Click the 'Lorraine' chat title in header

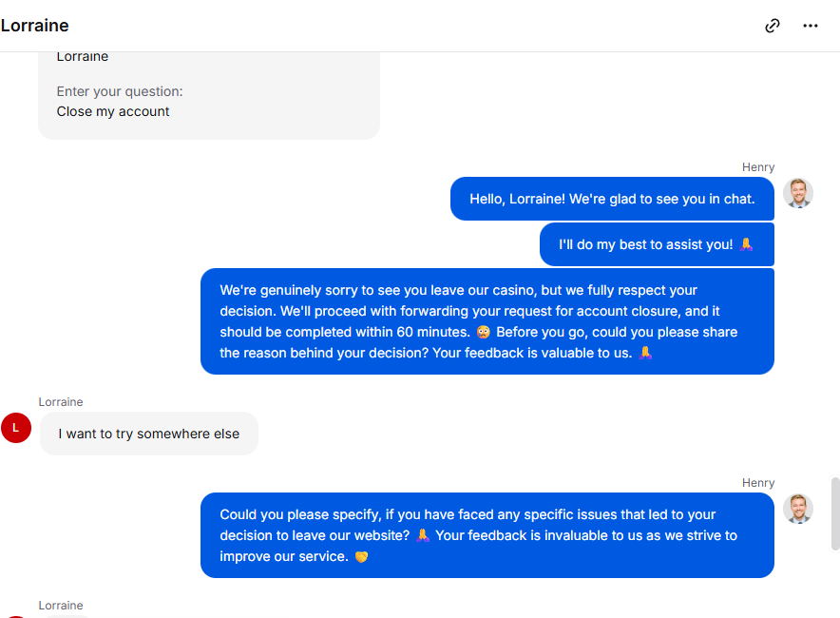[35, 26]
